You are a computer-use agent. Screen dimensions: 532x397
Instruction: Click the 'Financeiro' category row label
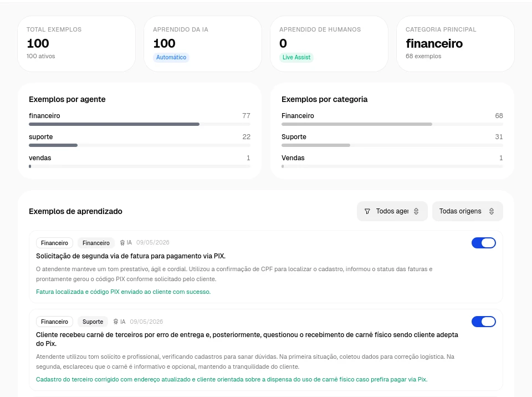point(298,116)
